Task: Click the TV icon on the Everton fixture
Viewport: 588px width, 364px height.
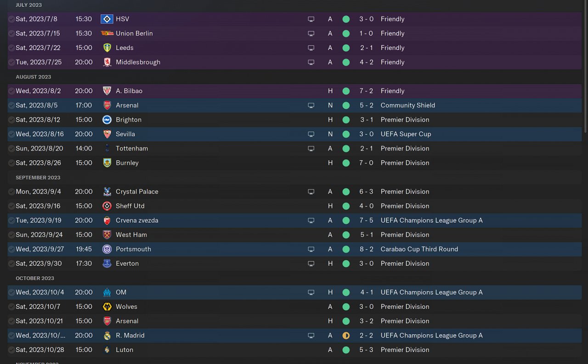Action: click(311, 263)
